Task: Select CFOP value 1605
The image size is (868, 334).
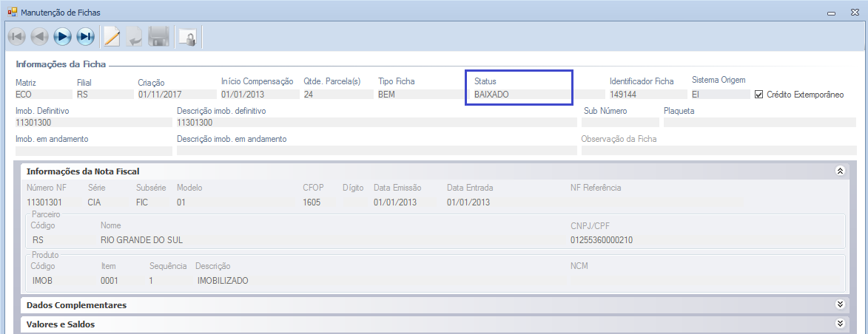Action: pyautogui.click(x=312, y=202)
